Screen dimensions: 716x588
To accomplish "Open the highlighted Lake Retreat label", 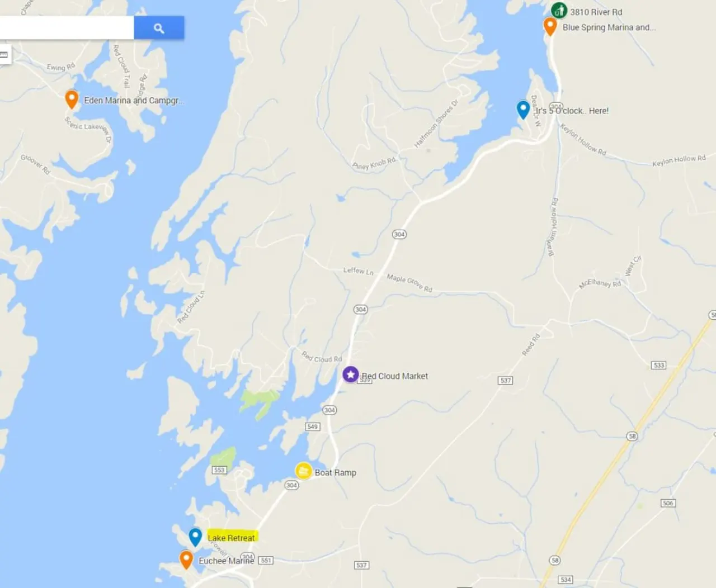I will pos(232,538).
